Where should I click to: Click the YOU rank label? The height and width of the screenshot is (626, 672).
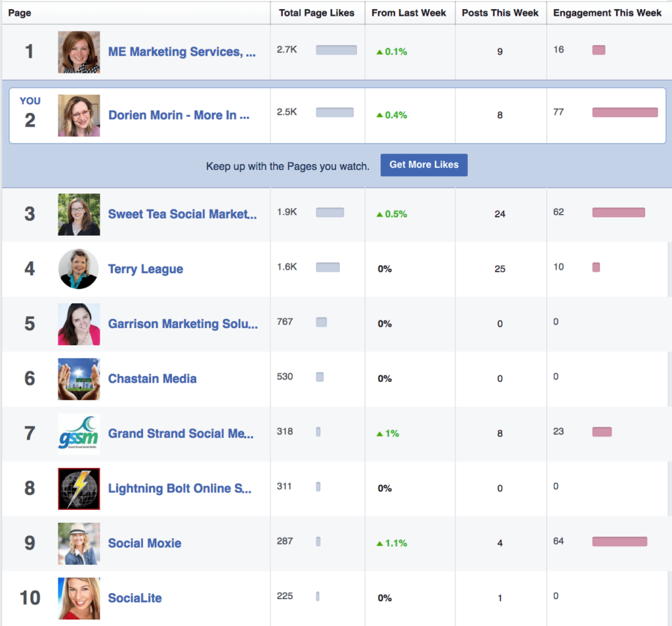tap(30, 101)
